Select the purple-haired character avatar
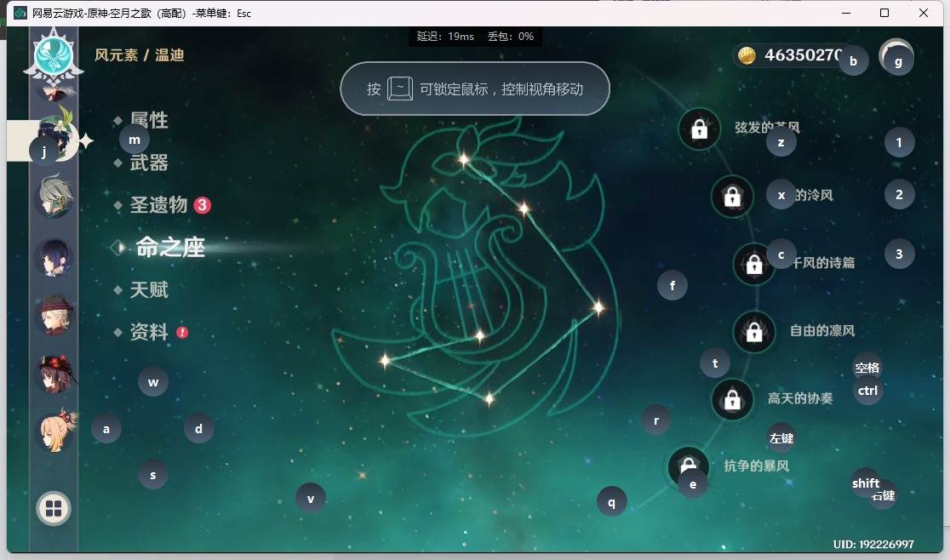 coord(55,257)
